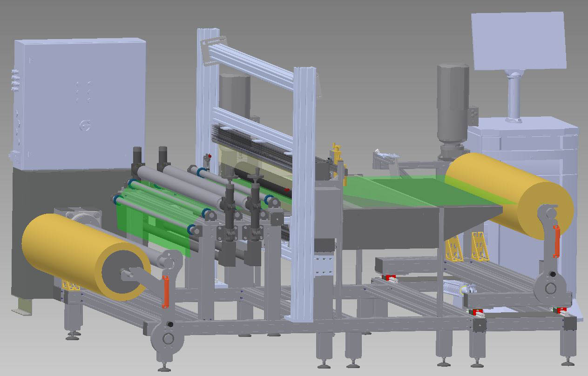The height and width of the screenshot is (376, 588).
Task: Select the front vertical aluminum profile column
Action: pos(304,195)
